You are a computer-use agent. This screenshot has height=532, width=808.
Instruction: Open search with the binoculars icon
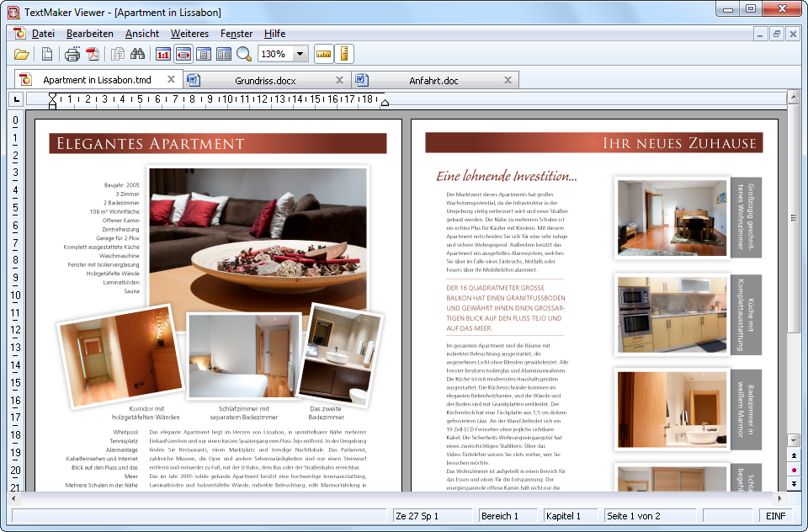click(x=137, y=54)
